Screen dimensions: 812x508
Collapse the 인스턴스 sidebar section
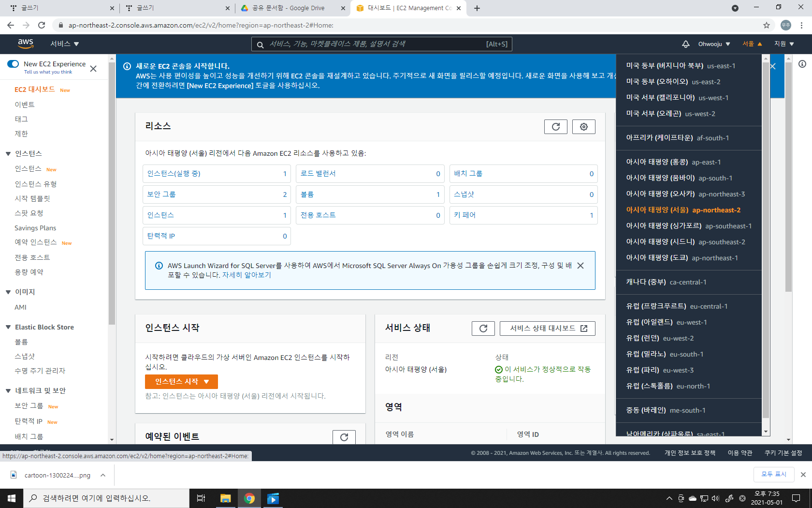8,154
